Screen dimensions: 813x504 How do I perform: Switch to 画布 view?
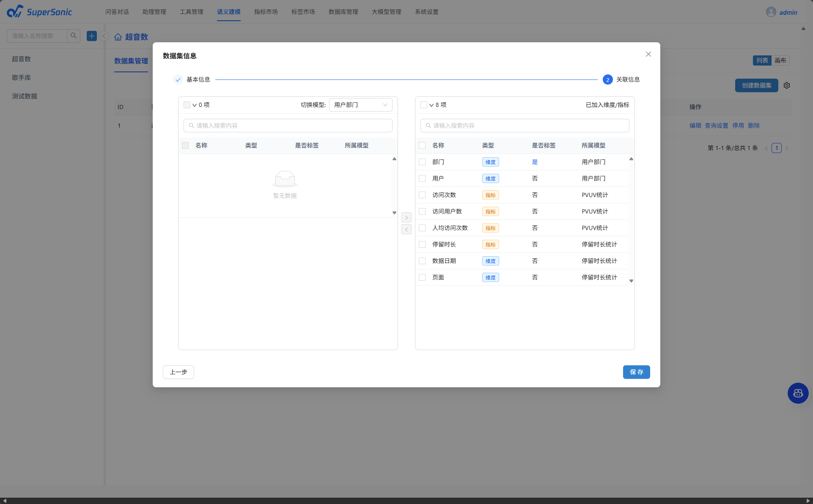pos(780,60)
